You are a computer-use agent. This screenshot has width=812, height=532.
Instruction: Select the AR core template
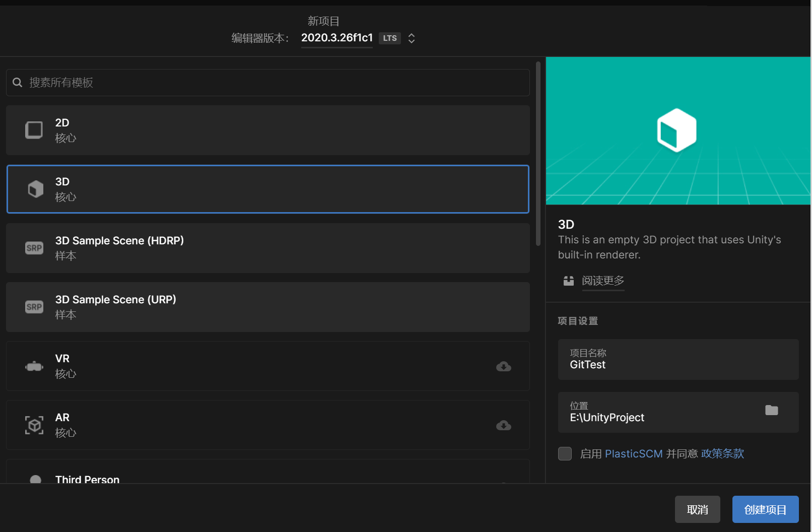click(268, 425)
